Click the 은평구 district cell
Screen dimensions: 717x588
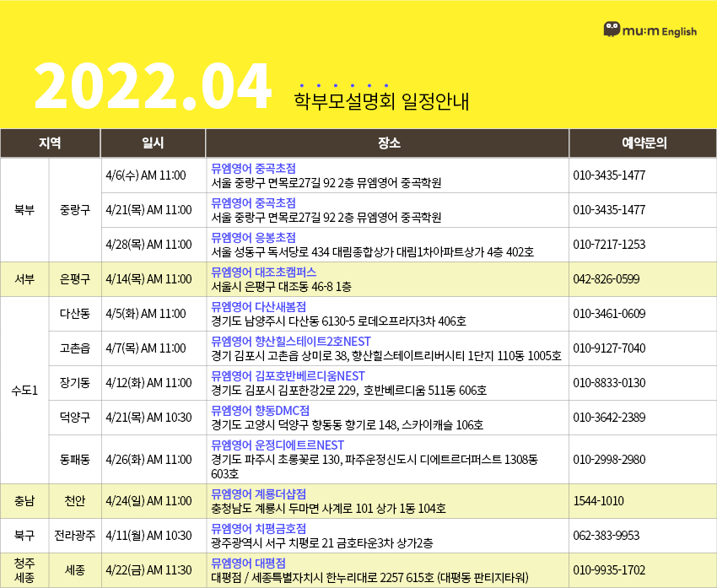pos(75,279)
